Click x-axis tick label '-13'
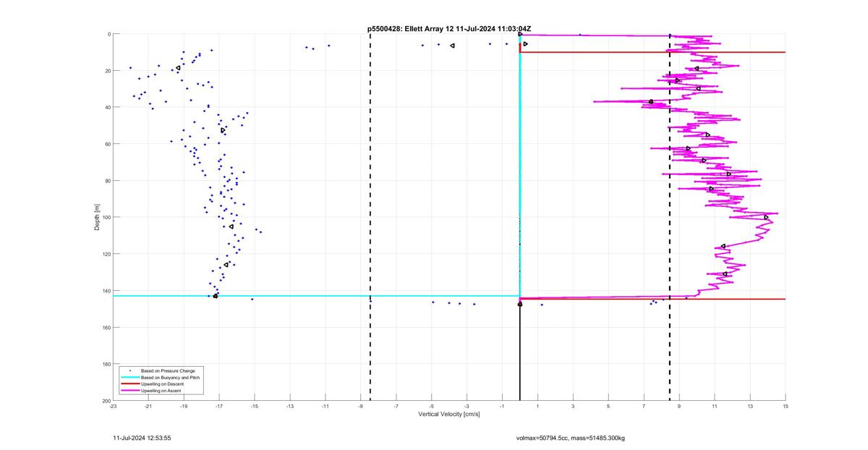 pos(290,407)
